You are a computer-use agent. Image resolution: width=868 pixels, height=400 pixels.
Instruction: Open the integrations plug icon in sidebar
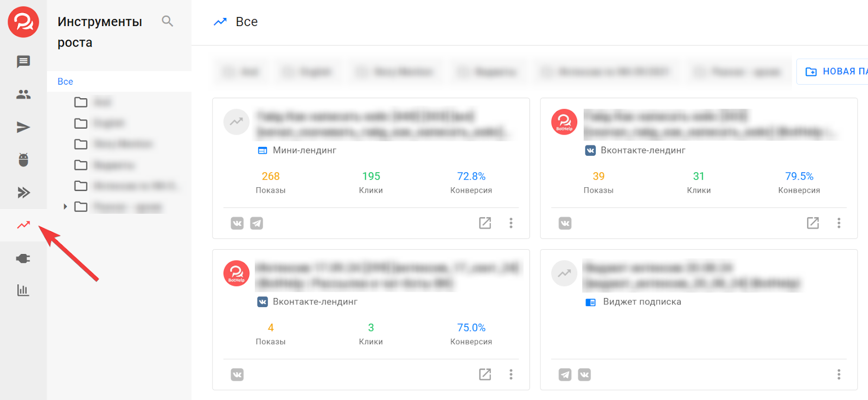point(23,258)
